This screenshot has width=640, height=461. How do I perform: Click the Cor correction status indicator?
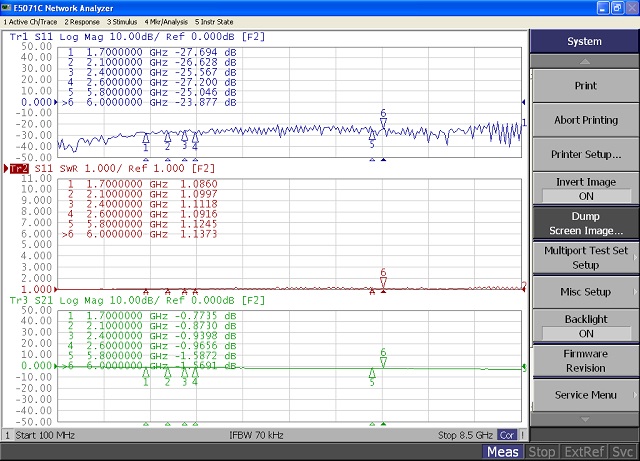coord(507,435)
